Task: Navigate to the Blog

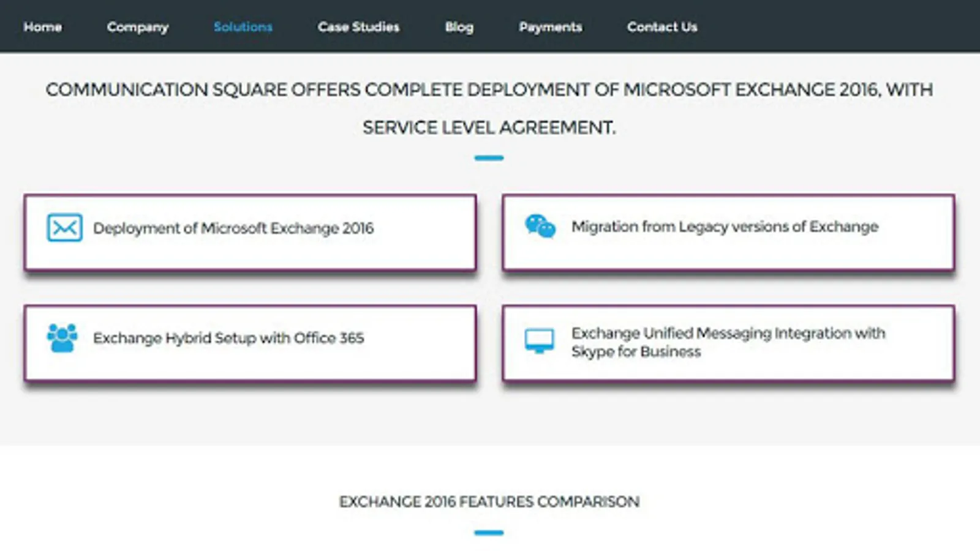Action: tap(459, 27)
